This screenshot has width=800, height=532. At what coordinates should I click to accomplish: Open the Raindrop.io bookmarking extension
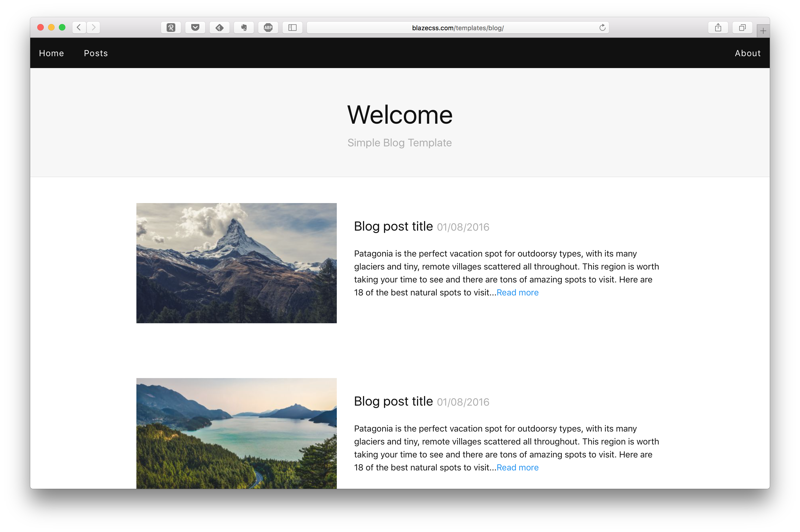171,28
